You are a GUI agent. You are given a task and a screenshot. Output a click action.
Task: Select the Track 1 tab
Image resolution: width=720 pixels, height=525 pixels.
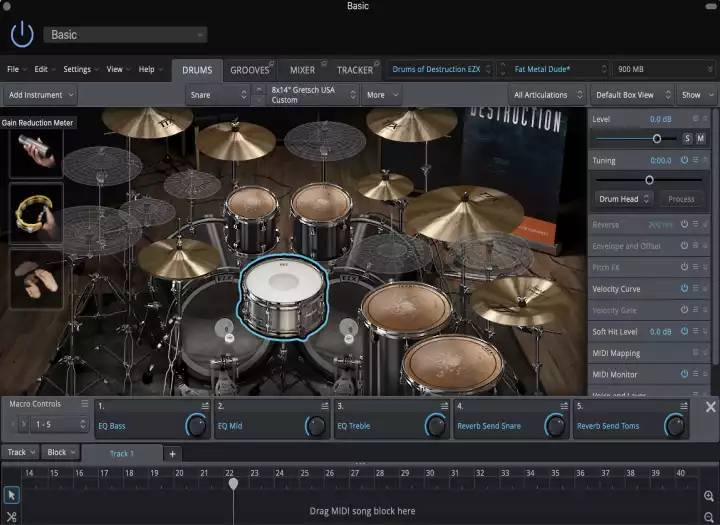[x=122, y=454]
